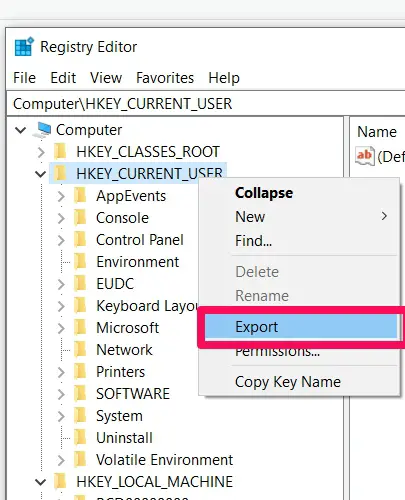The height and width of the screenshot is (500, 405).
Task: Expand the Volatile Environment key
Action: 61,460
